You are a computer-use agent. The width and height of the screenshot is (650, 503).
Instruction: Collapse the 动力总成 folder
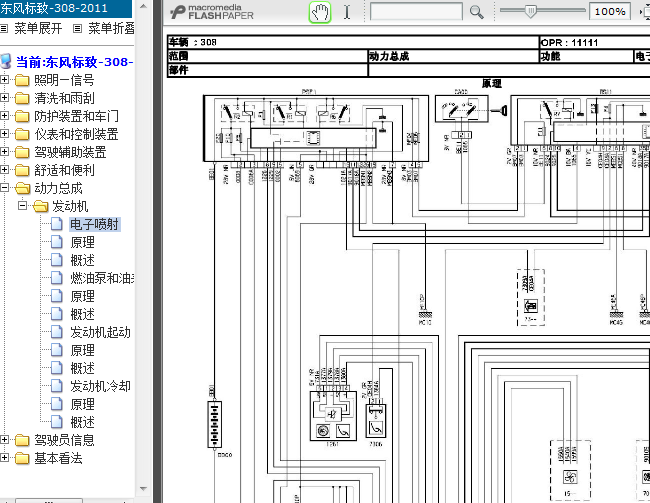click(x=4, y=188)
